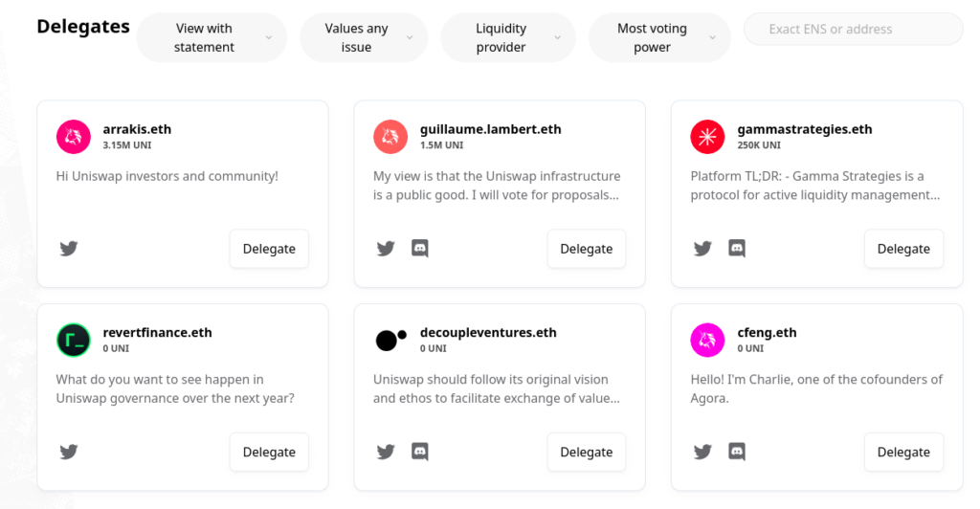Click revertfinance.eth avatar icon
980x509 pixels.
coord(73,340)
